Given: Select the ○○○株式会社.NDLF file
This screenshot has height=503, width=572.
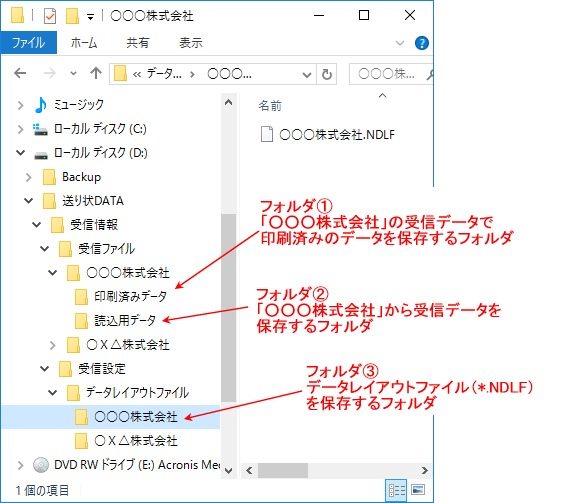Looking at the screenshot, I should [328, 134].
